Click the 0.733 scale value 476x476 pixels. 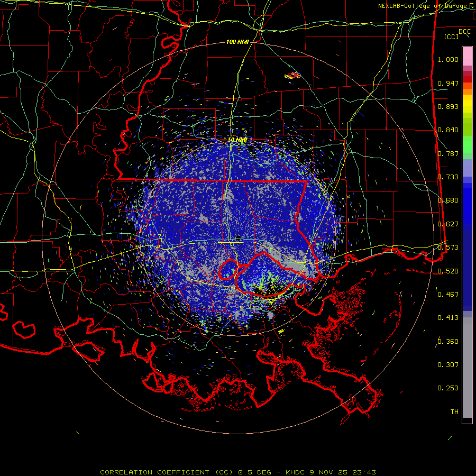[448, 177]
